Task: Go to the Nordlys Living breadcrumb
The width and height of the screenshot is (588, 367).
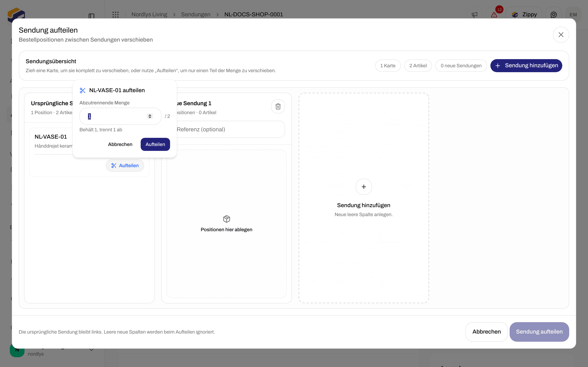Action: click(x=149, y=14)
